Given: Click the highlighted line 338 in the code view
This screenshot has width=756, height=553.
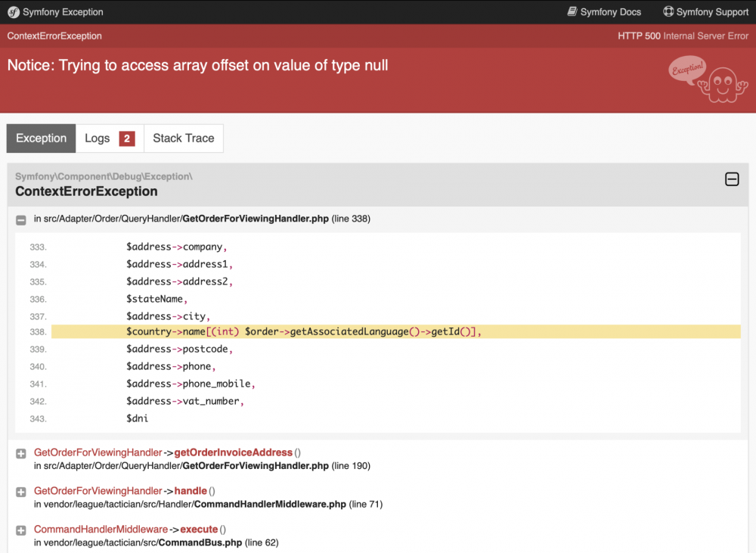Looking at the screenshot, I should [x=302, y=331].
